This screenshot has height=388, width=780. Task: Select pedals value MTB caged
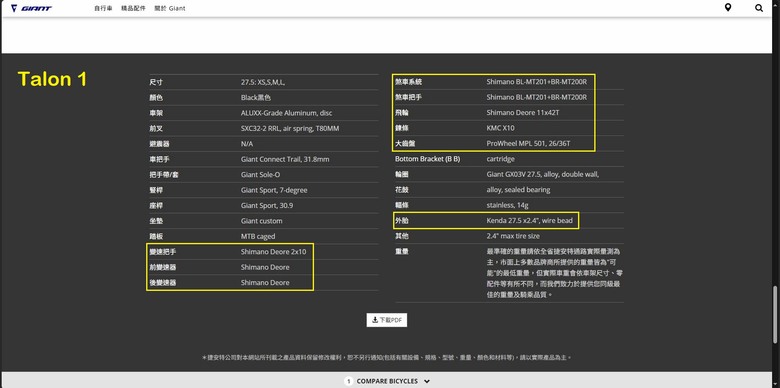click(x=258, y=236)
